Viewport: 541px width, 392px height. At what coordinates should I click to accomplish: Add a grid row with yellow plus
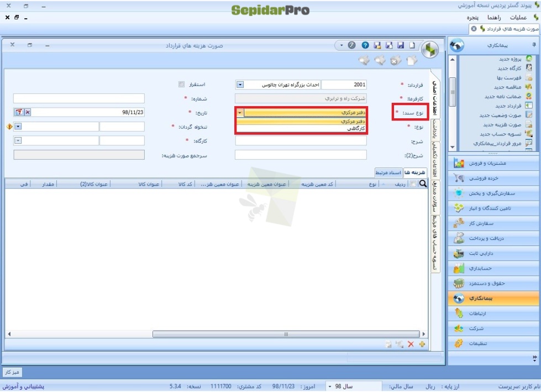422,344
